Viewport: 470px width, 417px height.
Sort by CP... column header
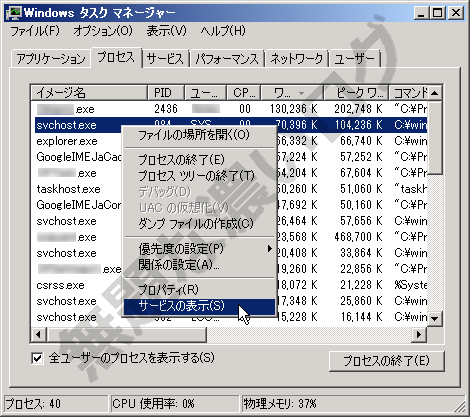(244, 93)
